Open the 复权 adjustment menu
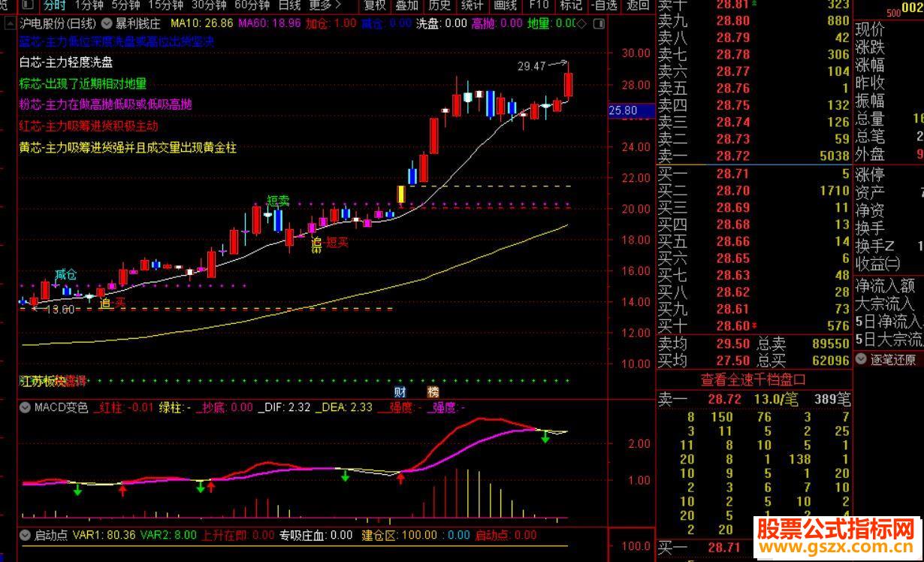 tap(375, 5)
